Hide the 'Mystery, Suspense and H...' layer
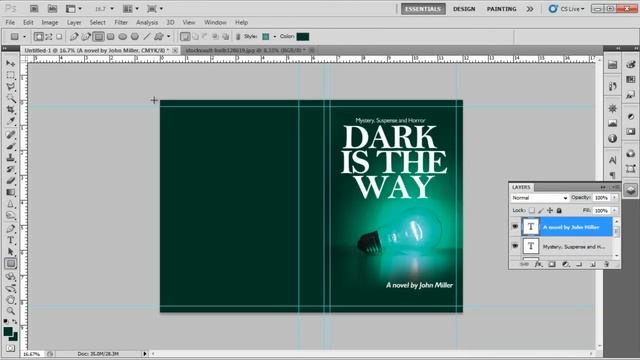 click(x=515, y=246)
